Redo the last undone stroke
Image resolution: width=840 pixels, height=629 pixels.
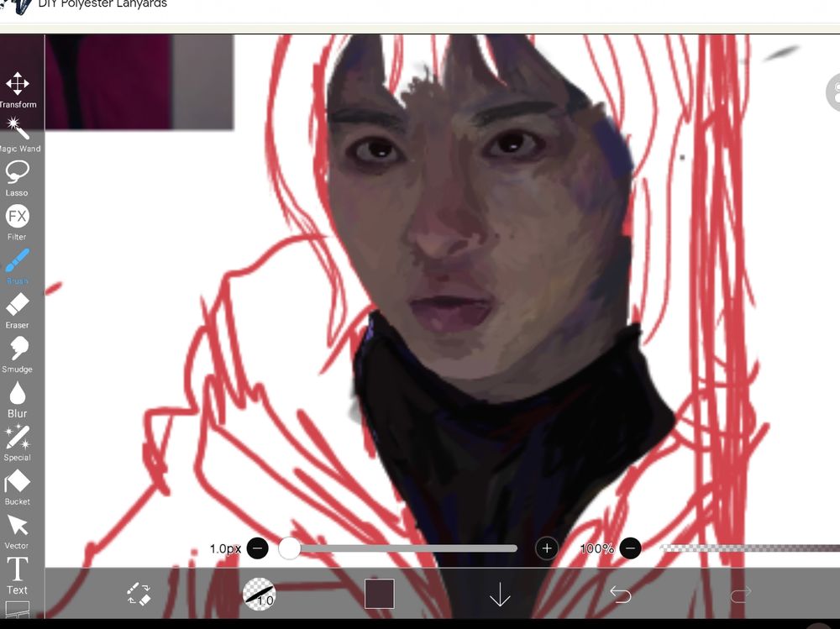click(741, 594)
